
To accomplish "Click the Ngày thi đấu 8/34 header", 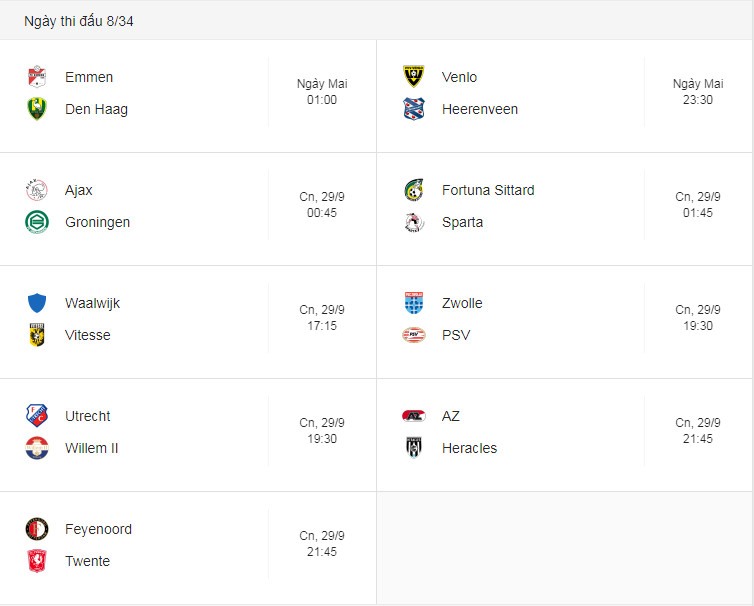I will [79, 21].
